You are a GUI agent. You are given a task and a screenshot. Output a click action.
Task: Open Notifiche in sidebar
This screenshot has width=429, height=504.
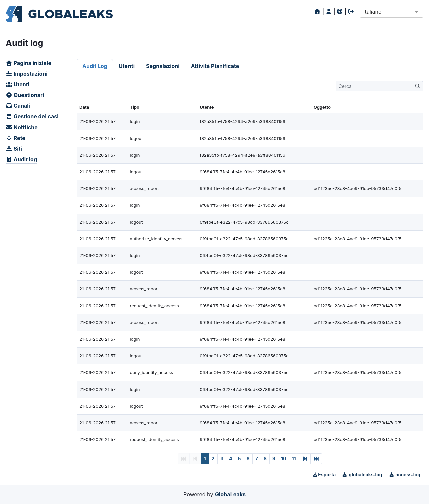22,127
